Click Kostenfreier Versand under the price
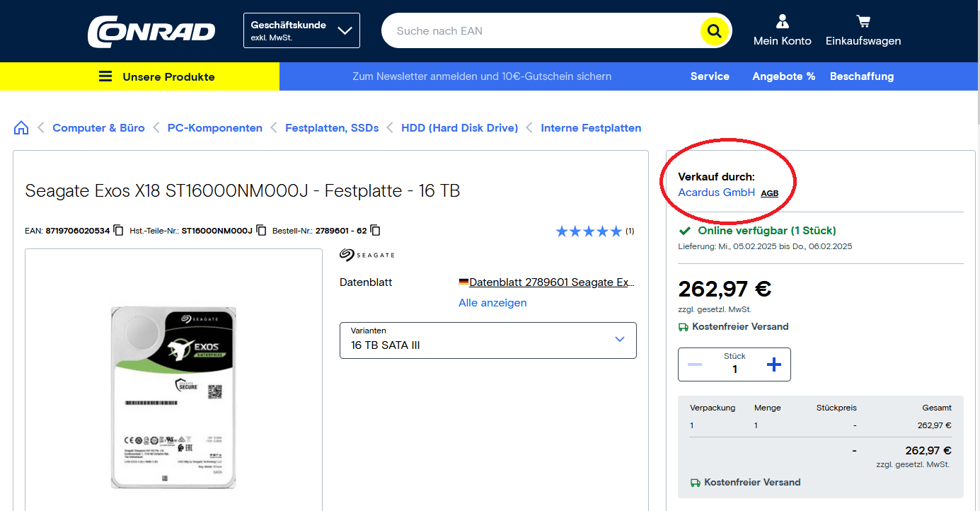Viewport: 980px width, 511px height. 740,327
